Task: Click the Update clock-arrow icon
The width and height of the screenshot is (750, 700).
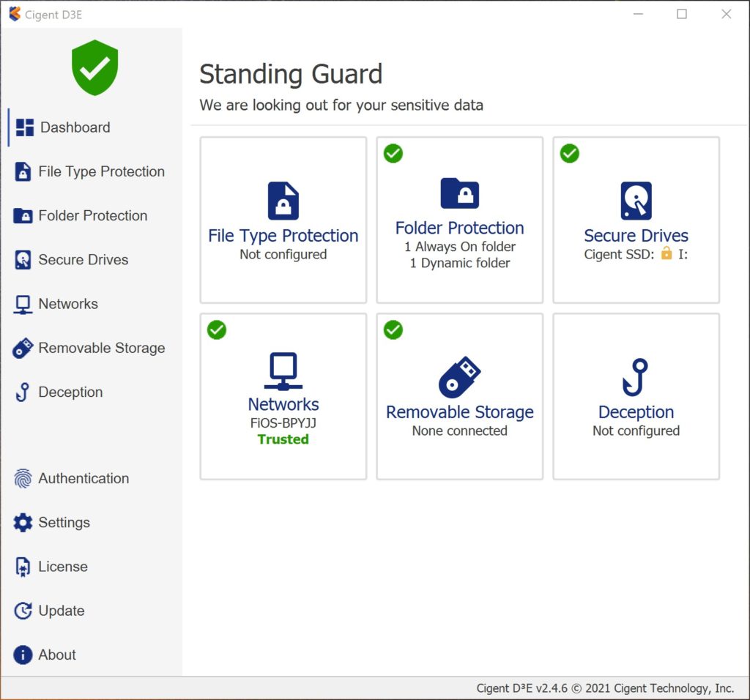Action: tap(23, 611)
